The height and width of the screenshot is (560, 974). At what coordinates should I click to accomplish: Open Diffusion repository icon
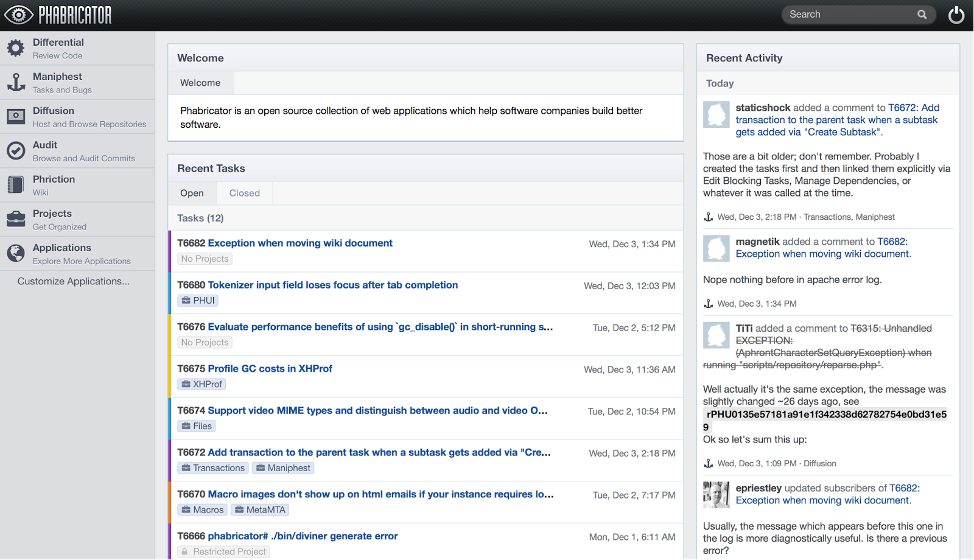click(x=16, y=116)
